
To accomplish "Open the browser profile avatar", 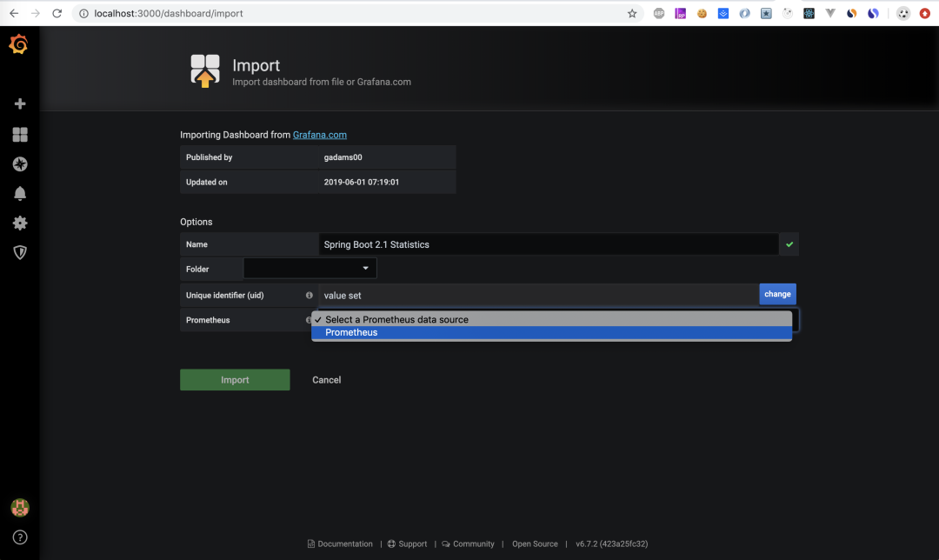I will pyautogui.click(x=903, y=13).
